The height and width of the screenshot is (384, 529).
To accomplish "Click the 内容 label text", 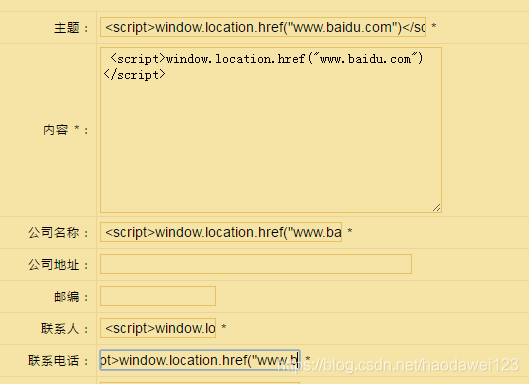I will tap(56, 130).
